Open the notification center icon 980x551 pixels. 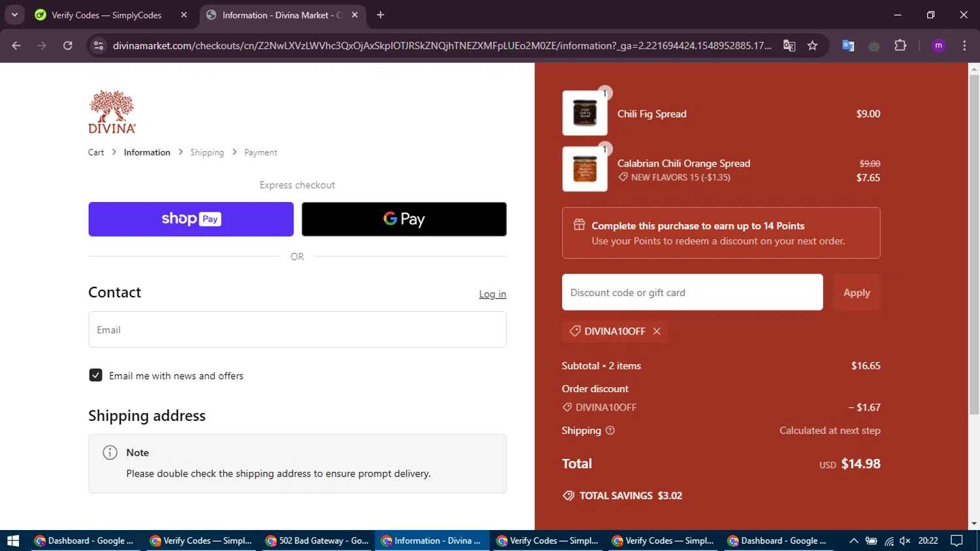pyautogui.click(x=956, y=541)
